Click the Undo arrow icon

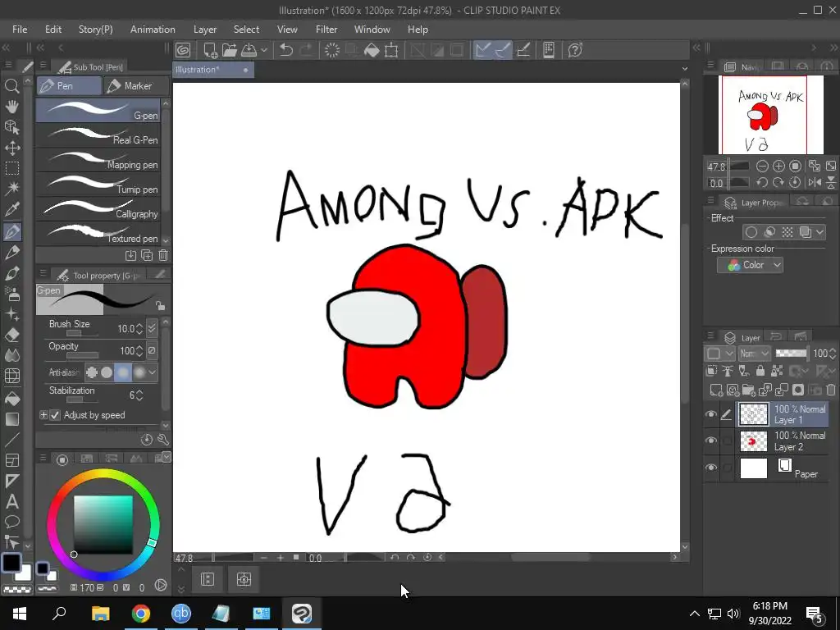[x=286, y=50]
